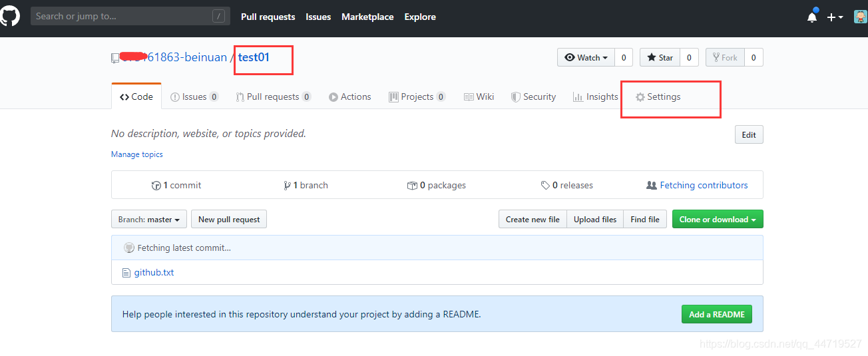868x356 pixels.
Task: Click the GitHub octocat logo
Action: (9, 17)
